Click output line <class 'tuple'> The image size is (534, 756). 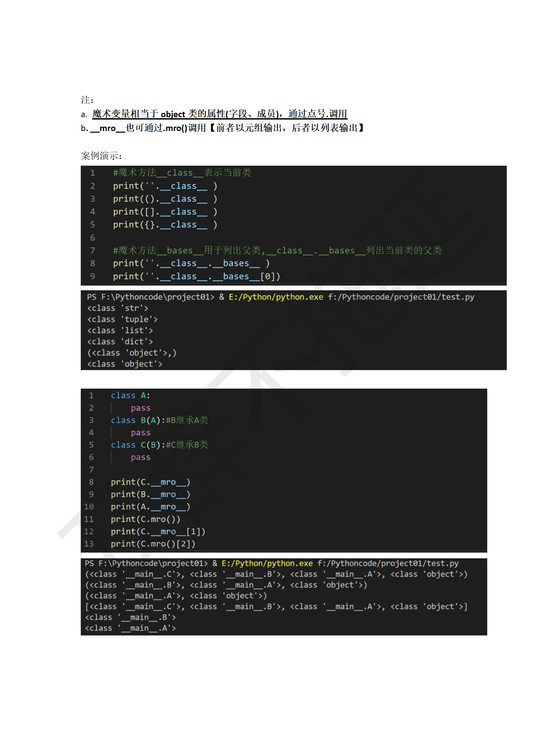tap(122, 319)
